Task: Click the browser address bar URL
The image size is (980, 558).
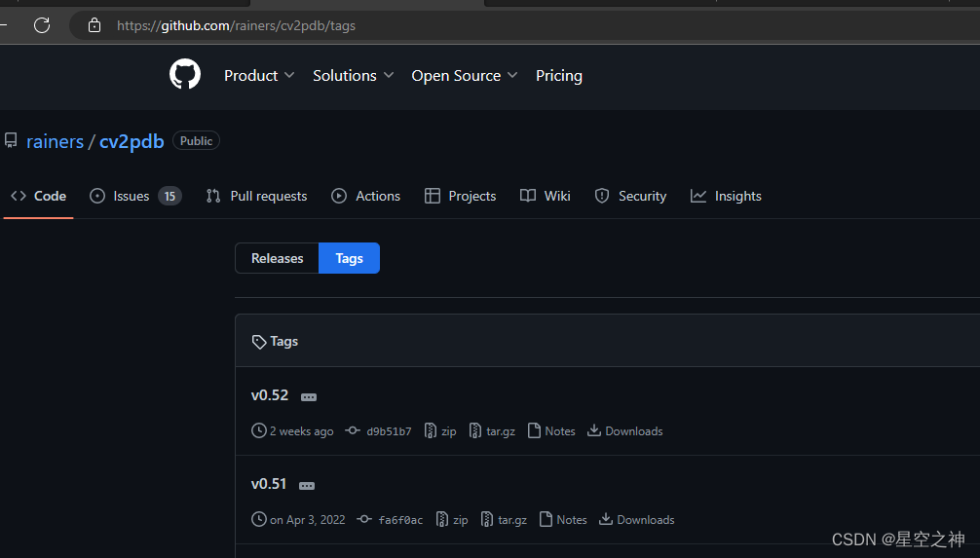Action: click(237, 25)
